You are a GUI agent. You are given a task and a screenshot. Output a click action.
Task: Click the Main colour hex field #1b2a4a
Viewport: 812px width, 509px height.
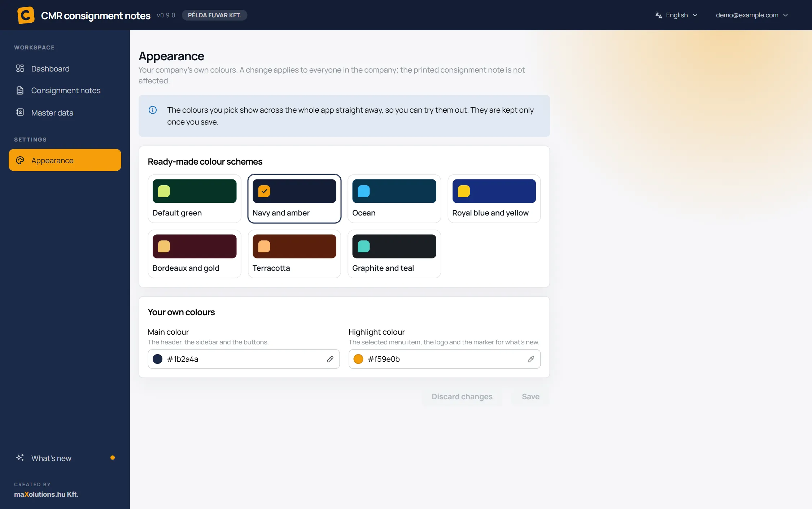[x=244, y=359]
